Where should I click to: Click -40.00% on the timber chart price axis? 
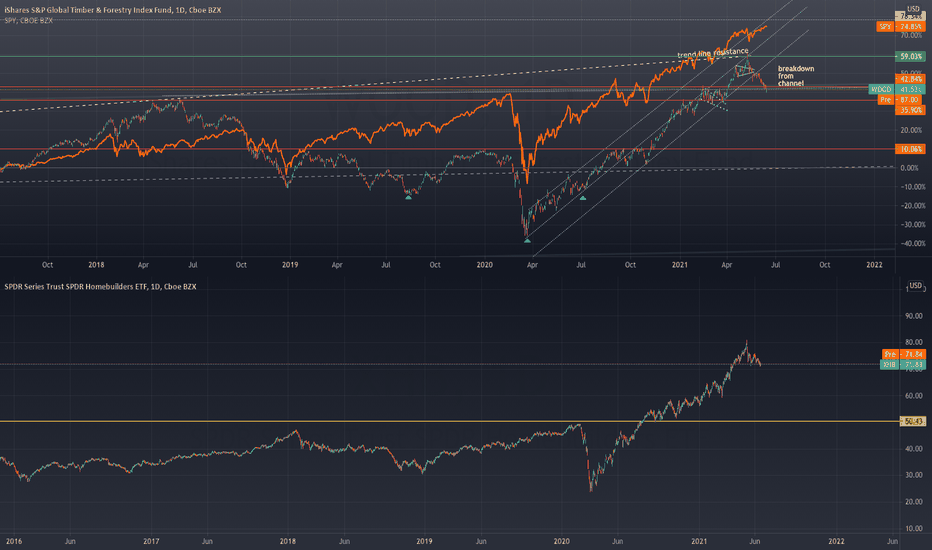point(911,244)
